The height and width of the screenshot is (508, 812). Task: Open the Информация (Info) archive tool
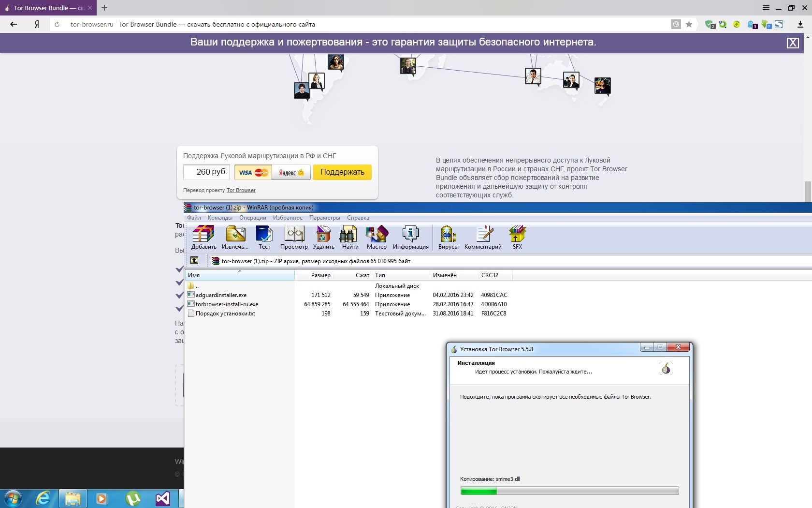(410, 237)
